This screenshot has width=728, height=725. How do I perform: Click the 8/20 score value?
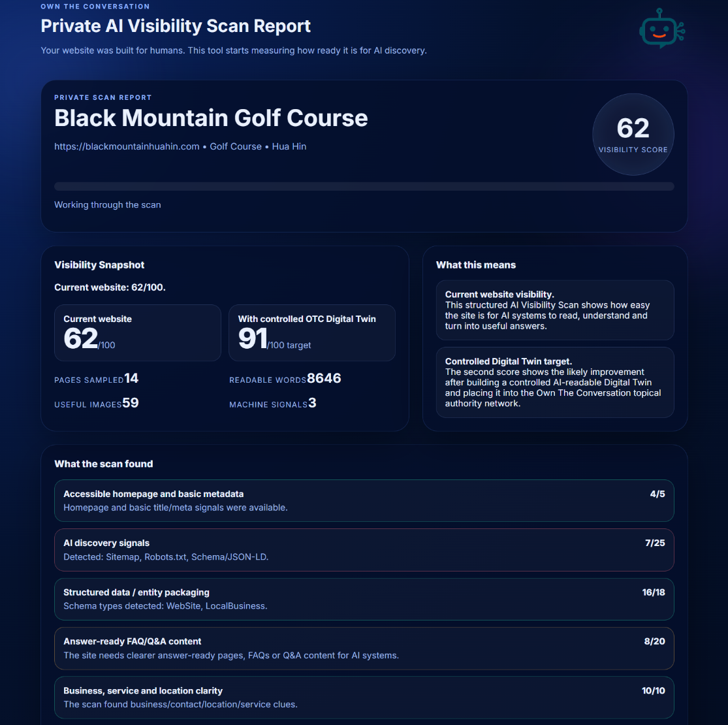click(x=655, y=641)
